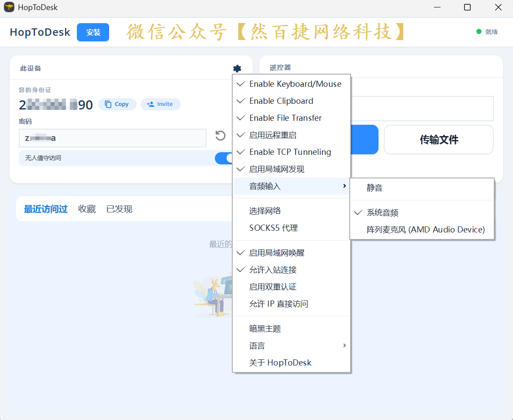This screenshot has width=513, height=420.
Task: Switch to the 收藏 tab
Action: 87,209
